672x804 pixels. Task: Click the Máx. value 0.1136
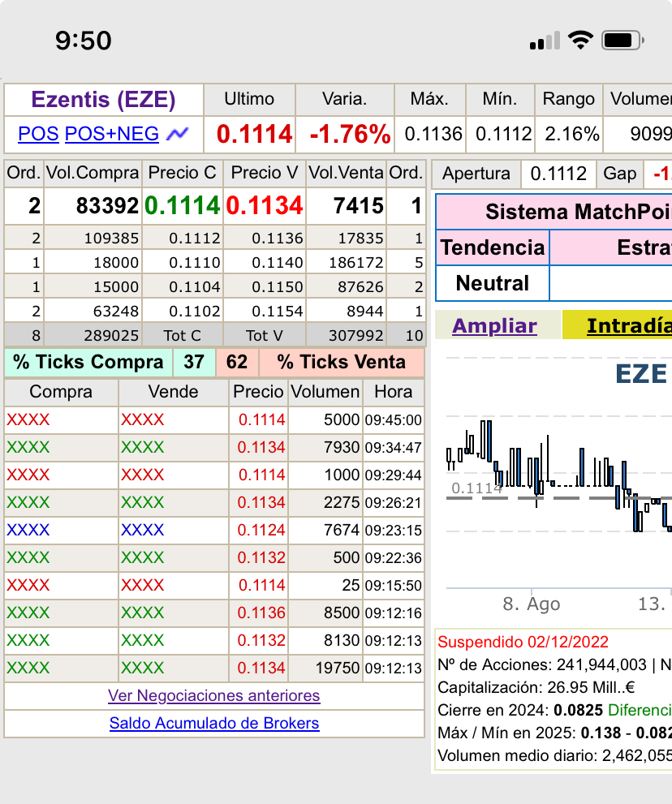pos(433,135)
